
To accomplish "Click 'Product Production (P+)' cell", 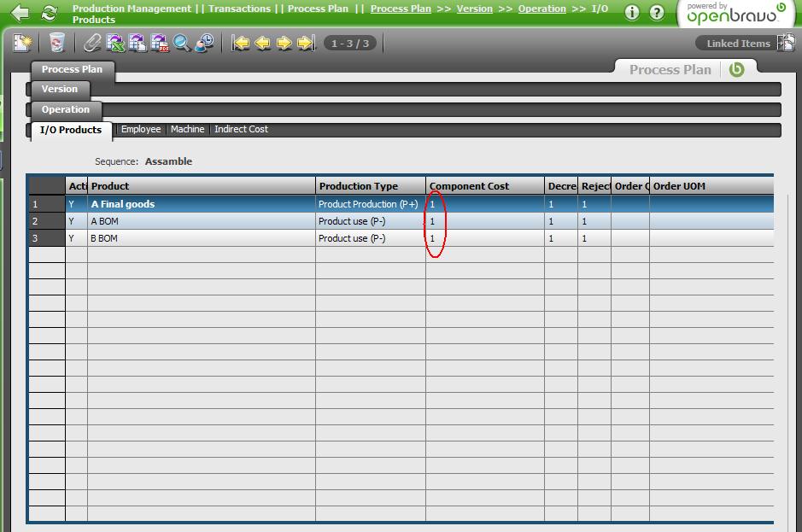I will pos(371,204).
